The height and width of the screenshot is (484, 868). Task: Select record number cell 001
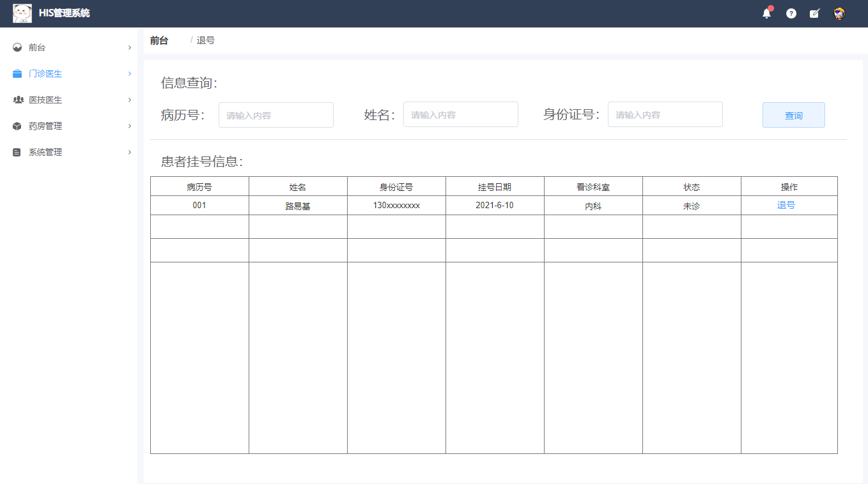[199, 206]
